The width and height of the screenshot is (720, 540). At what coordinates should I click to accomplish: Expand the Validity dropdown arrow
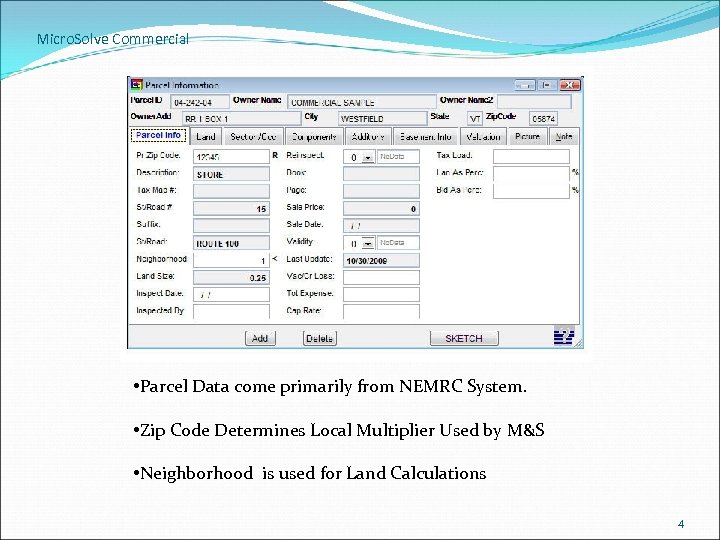[367, 243]
